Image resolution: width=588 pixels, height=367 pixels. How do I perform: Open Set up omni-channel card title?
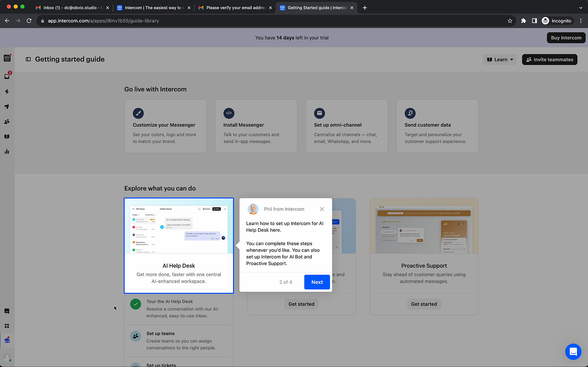[338, 125]
